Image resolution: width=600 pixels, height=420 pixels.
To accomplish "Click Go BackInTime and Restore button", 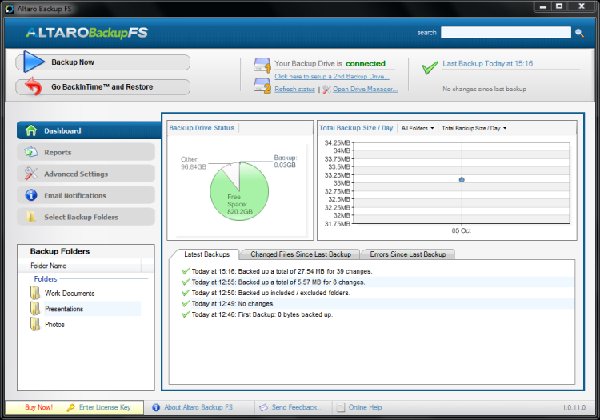I will point(103,87).
